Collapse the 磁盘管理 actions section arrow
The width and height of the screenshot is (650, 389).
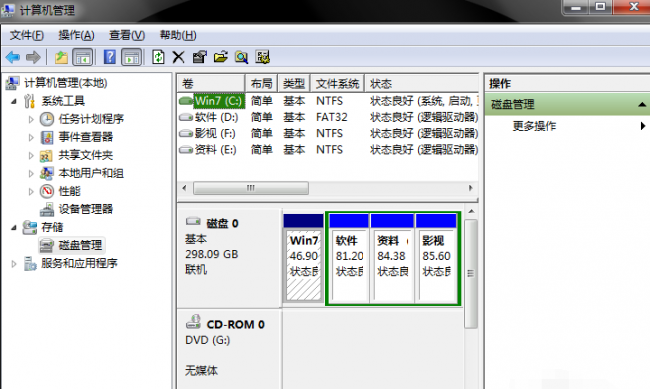642,104
